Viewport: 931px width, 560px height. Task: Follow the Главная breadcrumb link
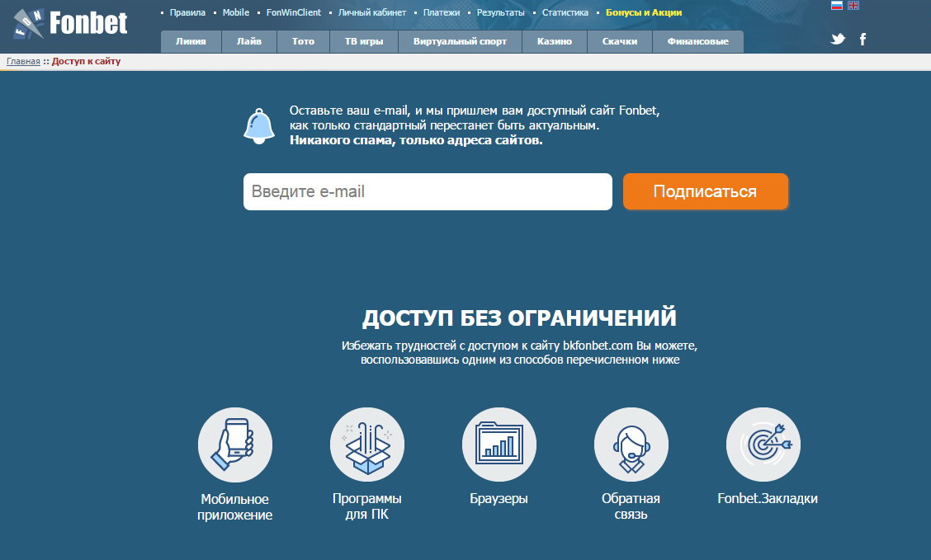click(x=23, y=62)
